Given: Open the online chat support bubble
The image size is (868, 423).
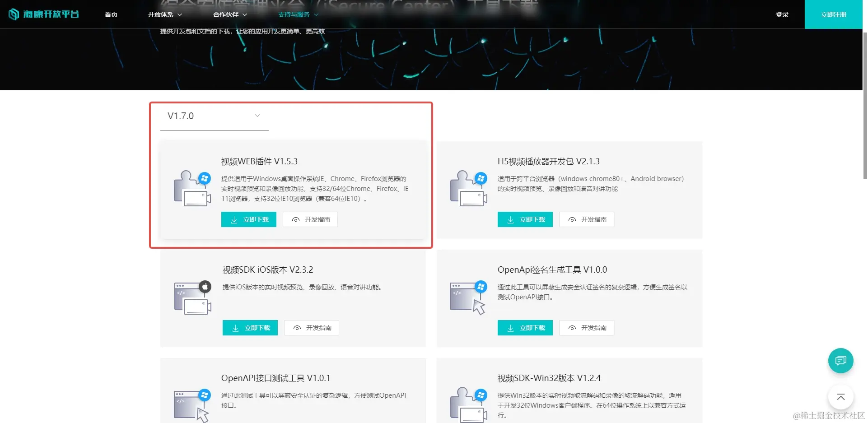Looking at the screenshot, I should [x=840, y=361].
